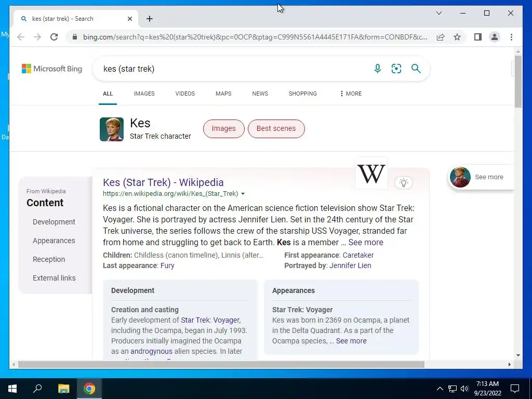Jump to Development in Content sidebar
This screenshot has width=532, height=399.
[54, 222]
